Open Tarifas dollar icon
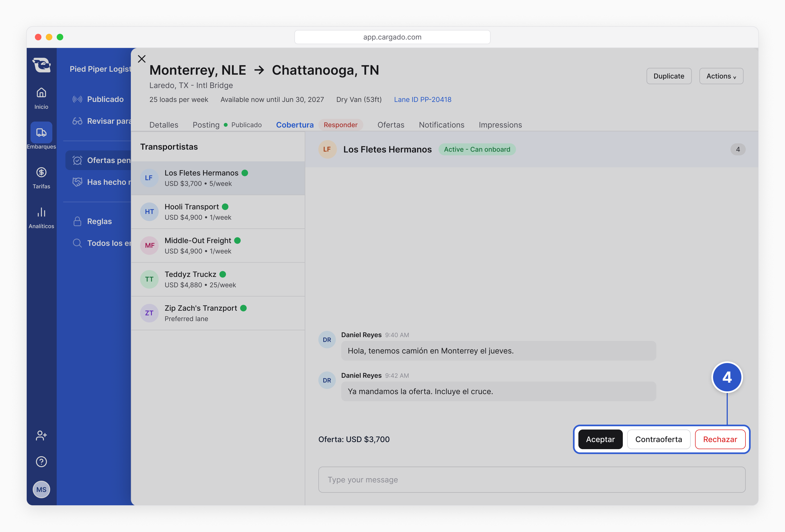 click(41, 173)
